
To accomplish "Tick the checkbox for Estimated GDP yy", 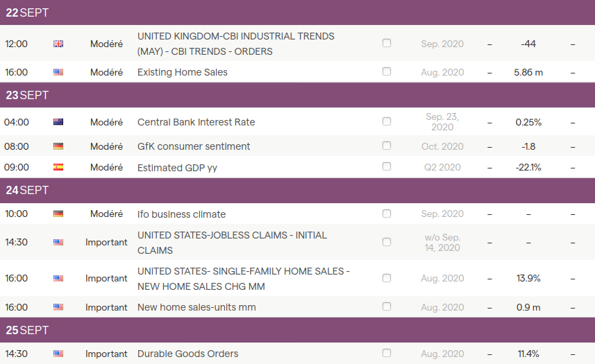I will pyautogui.click(x=387, y=166).
